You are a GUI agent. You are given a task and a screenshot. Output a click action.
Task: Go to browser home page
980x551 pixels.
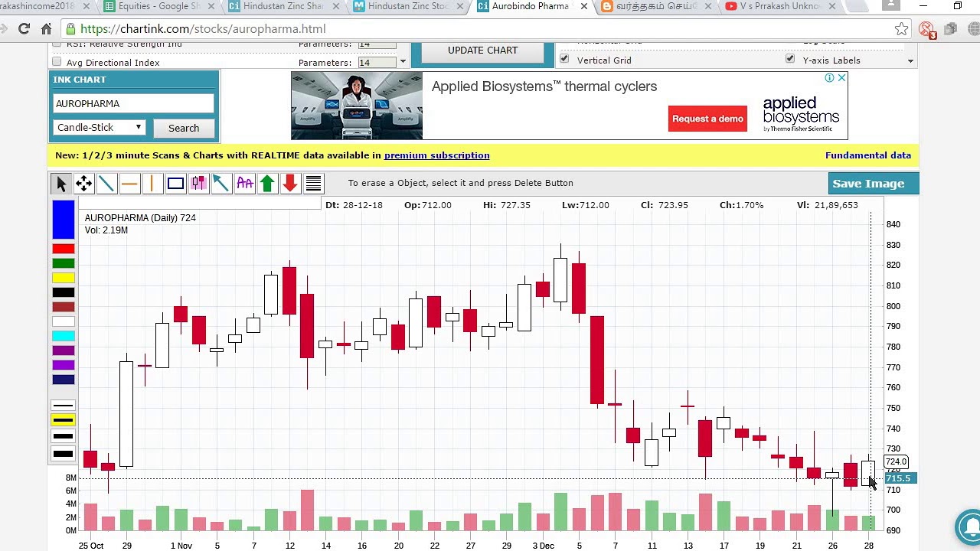pos(46,29)
